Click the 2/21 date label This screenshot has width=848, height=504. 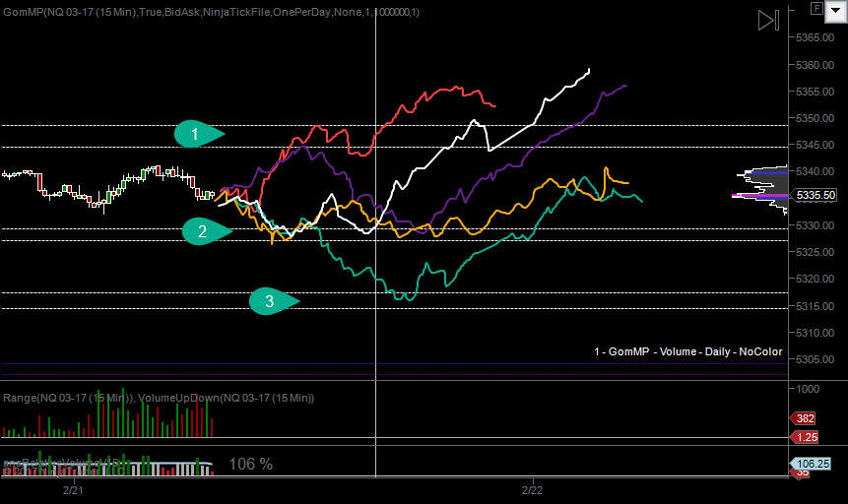(x=73, y=490)
